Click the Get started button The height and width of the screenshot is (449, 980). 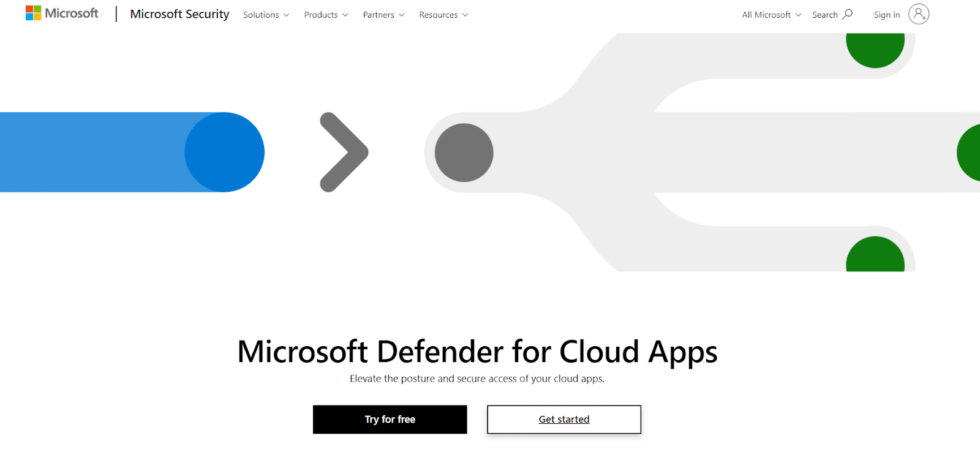pos(564,420)
